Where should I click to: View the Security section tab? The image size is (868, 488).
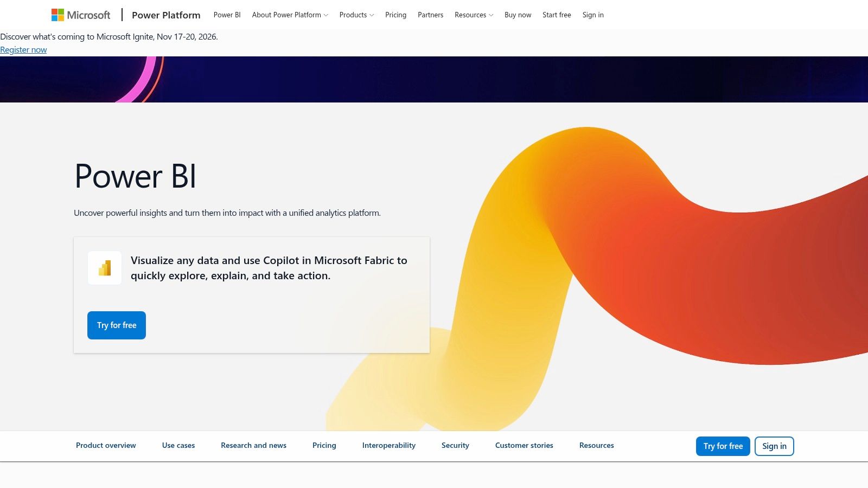455,446
